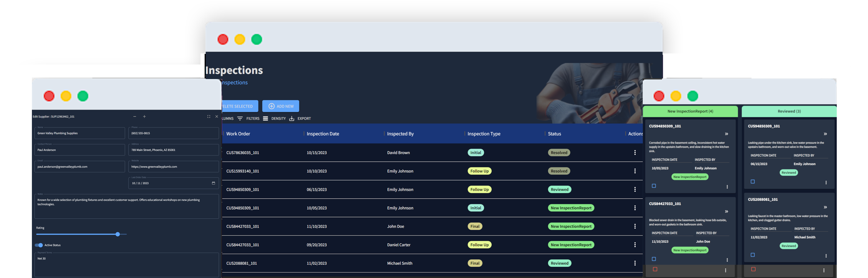Click the plus icon in the Edit Supplier header
Image resolution: width=868 pixels, height=278 pixels.
pos(144,116)
